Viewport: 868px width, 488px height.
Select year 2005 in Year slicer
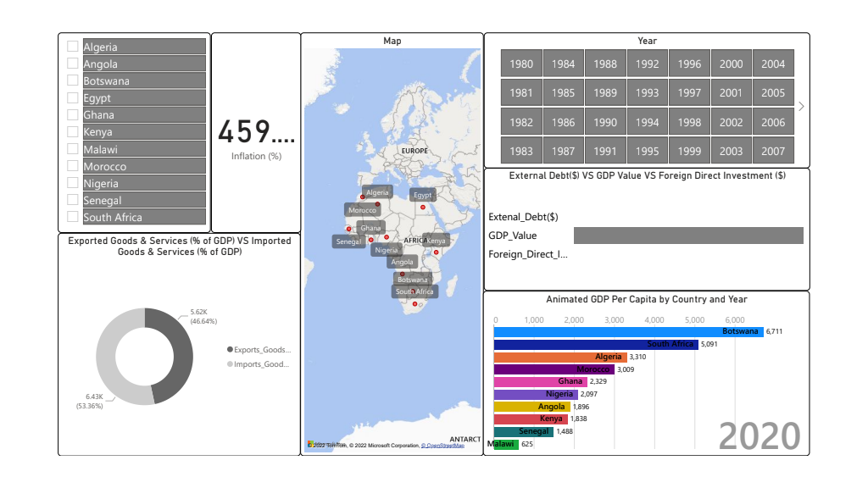[773, 92]
